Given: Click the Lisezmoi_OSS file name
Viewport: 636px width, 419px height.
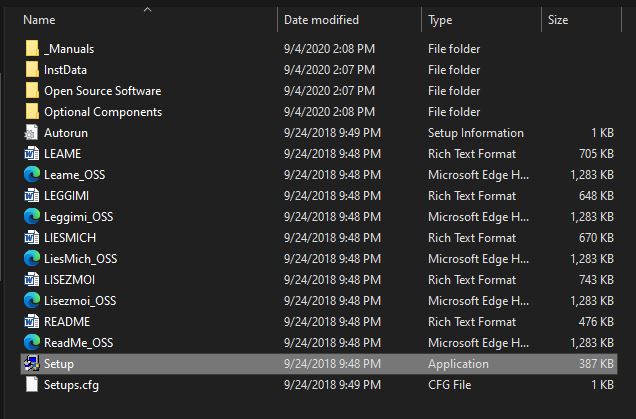Looking at the screenshot, I should 80,301.
